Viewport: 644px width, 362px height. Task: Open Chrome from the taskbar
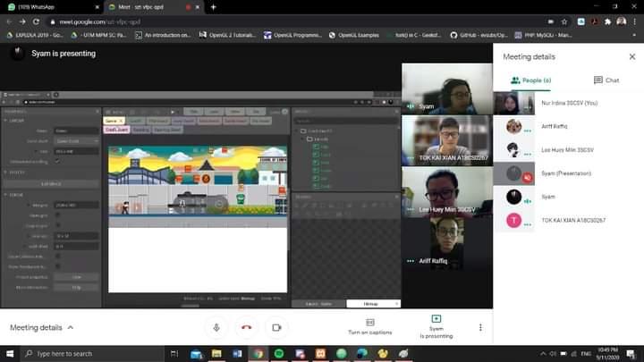pyautogui.click(x=258, y=354)
